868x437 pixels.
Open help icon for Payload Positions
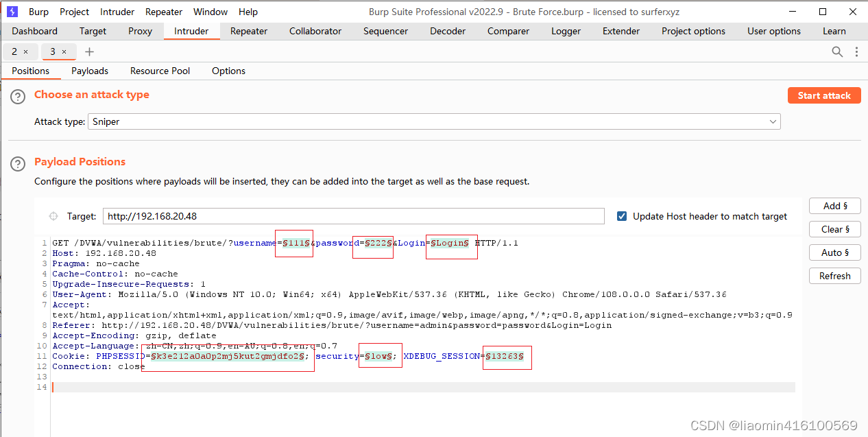(x=18, y=164)
